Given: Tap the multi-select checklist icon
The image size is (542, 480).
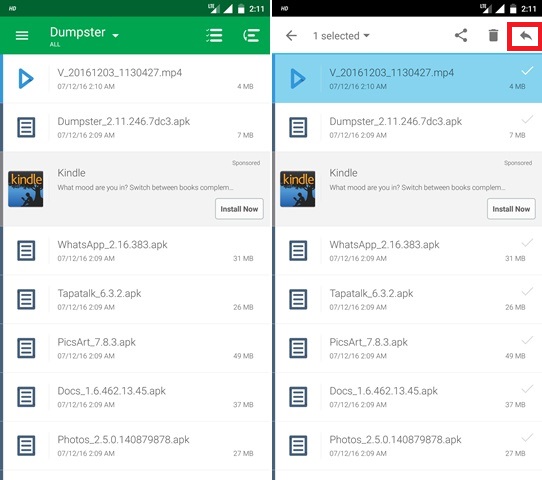Looking at the screenshot, I should (x=214, y=35).
